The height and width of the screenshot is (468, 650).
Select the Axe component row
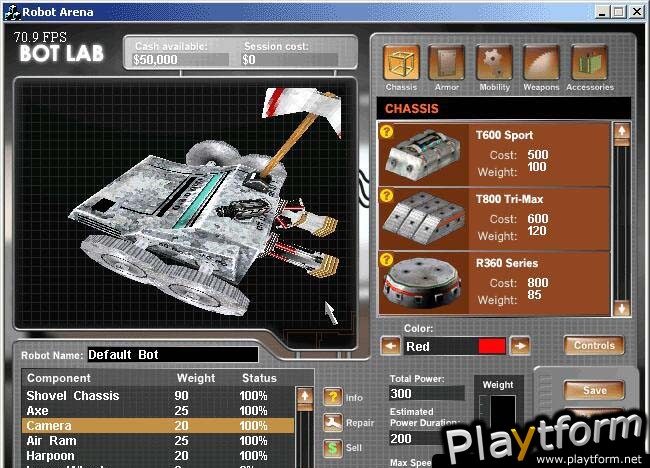[158, 411]
